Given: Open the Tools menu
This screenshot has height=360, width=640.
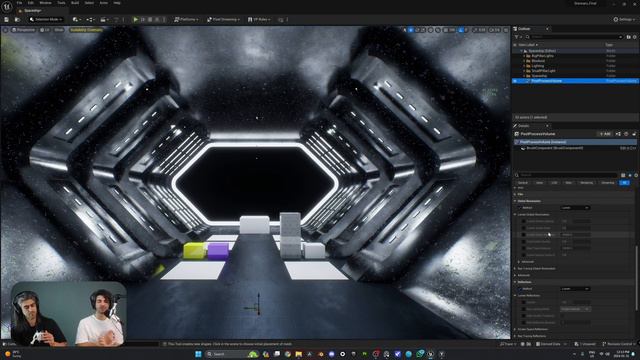Looking at the screenshot, I should coord(61,3).
